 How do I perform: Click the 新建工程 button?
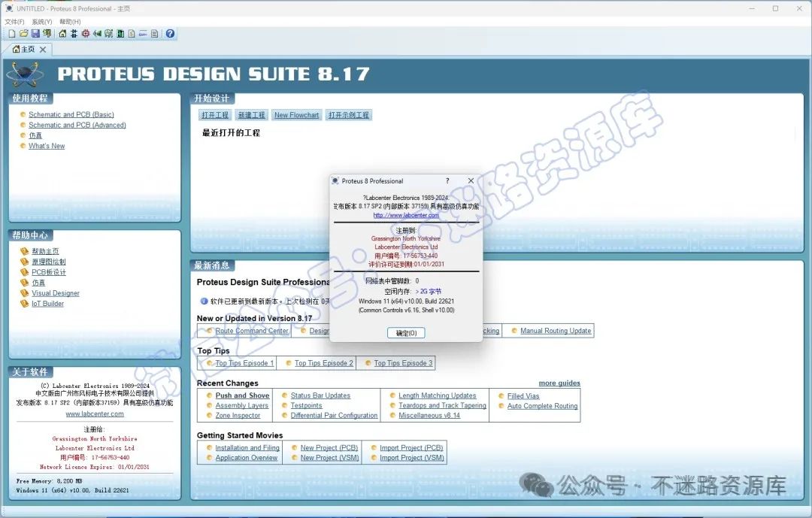pos(251,115)
